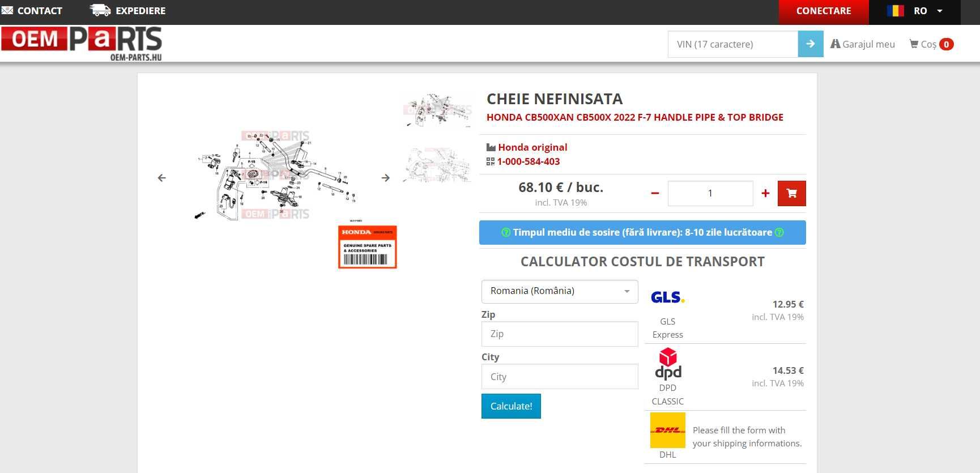
Task: Open the main handle pipe parts diagram
Action: pos(274,175)
